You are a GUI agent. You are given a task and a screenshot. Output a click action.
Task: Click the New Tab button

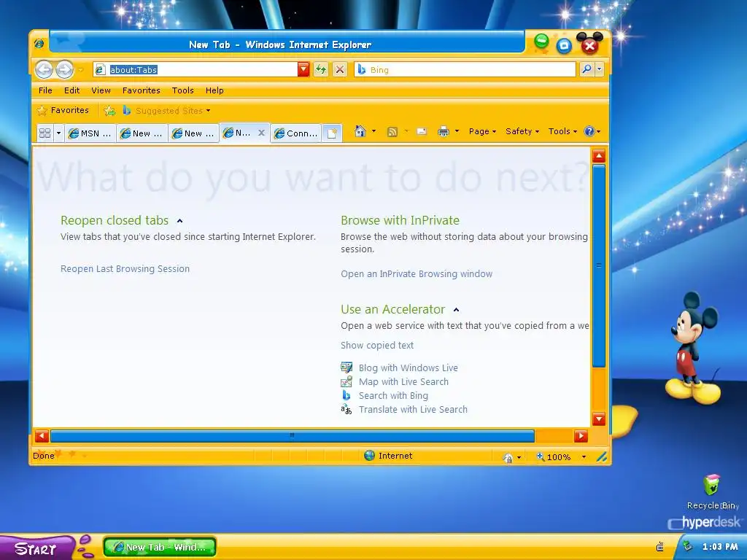(332, 133)
